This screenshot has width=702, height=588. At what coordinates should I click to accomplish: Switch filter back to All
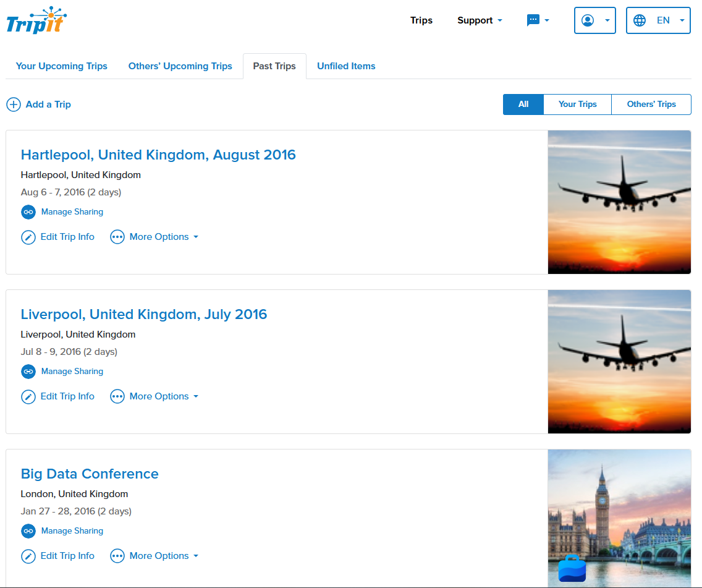523,104
